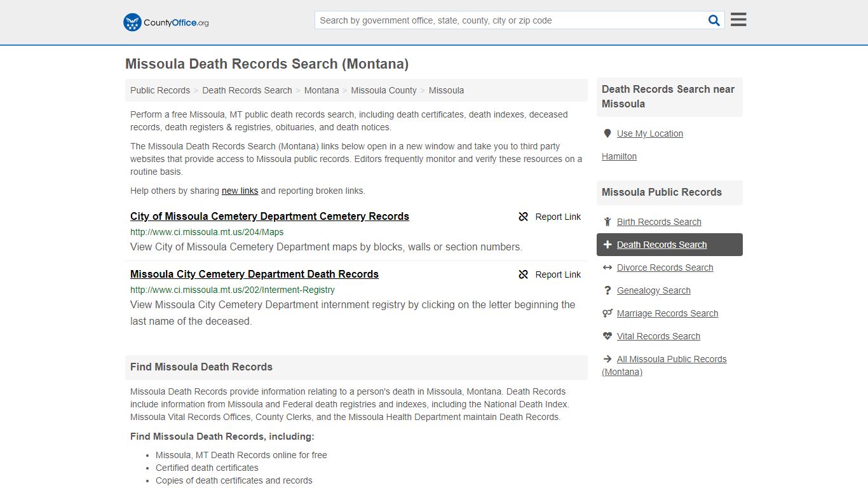This screenshot has width=868, height=488.
Task: Choose Use My Location
Action: [x=650, y=133]
